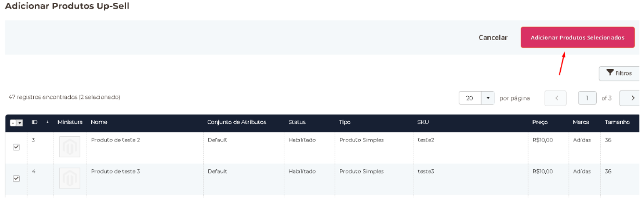Viewport: 644px width, 198px height.
Task: Click the Filtros funnel icon button
Action: click(619, 73)
